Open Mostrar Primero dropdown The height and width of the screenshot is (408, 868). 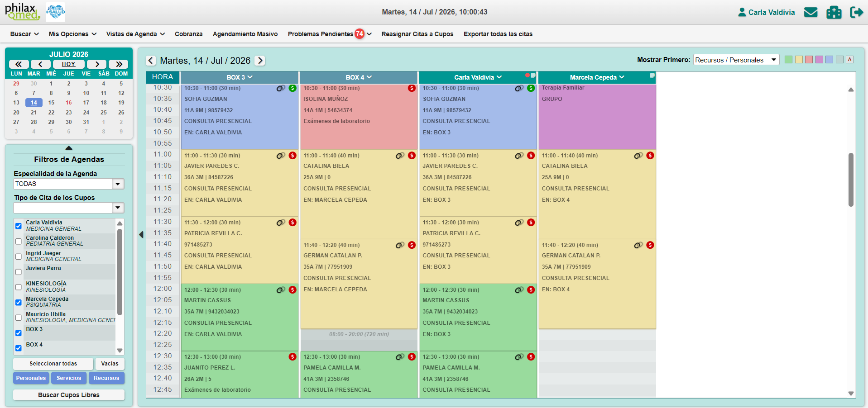click(736, 60)
